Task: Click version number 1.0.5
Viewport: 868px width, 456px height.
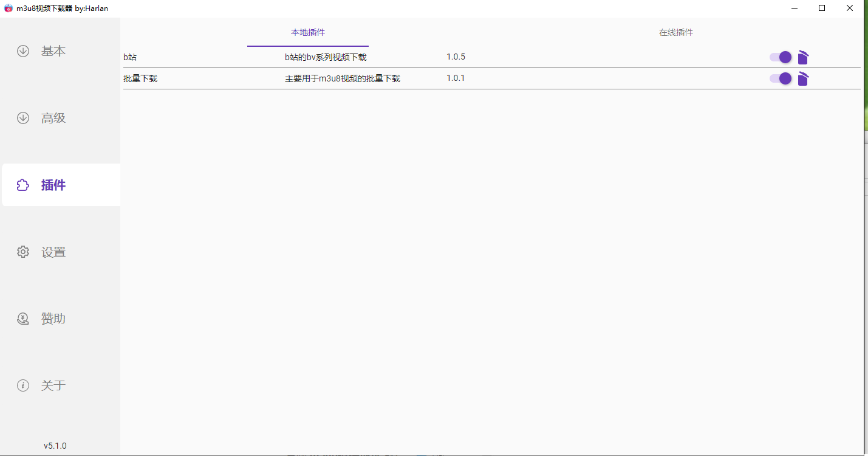Action: click(x=456, y=57)
